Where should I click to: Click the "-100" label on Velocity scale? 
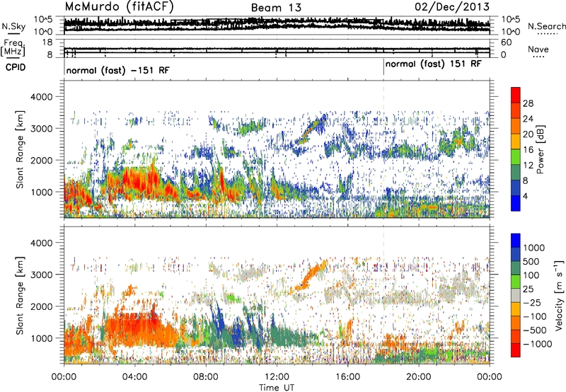pyautogui.click(x=535, y=316)
